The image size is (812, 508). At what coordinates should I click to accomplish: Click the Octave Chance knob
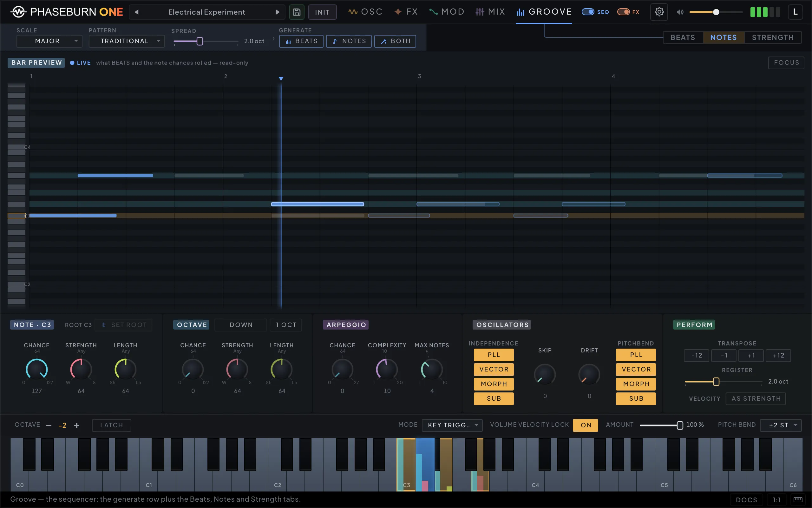(x=193, y=369)
